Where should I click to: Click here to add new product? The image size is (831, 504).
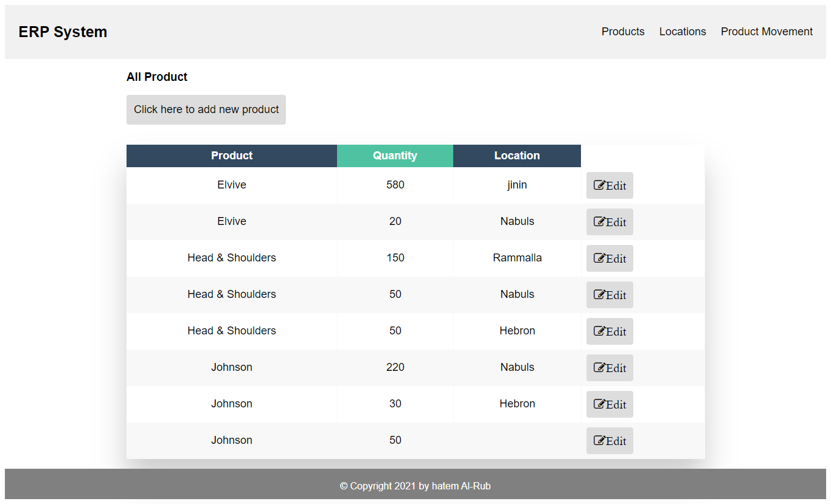[x=206, y=109]
